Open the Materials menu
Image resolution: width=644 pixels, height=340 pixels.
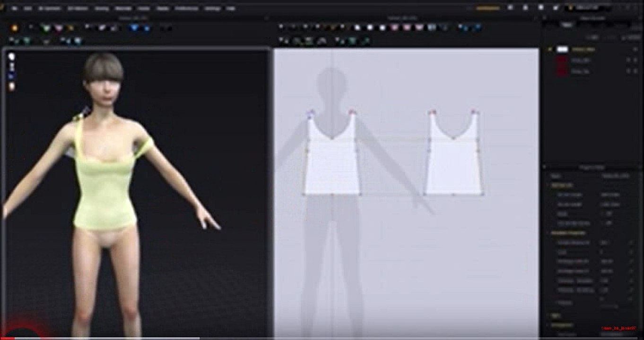(x=123, y=8)
